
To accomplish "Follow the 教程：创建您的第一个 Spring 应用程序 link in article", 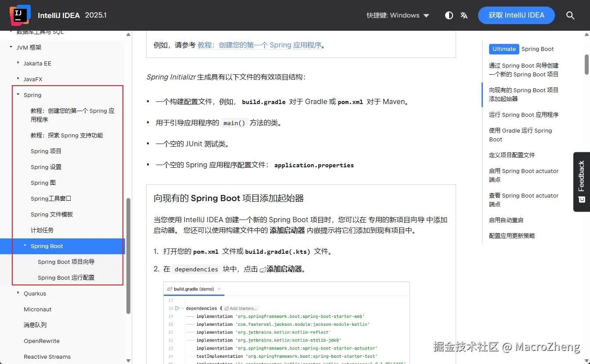I will [x=259, y=45].
